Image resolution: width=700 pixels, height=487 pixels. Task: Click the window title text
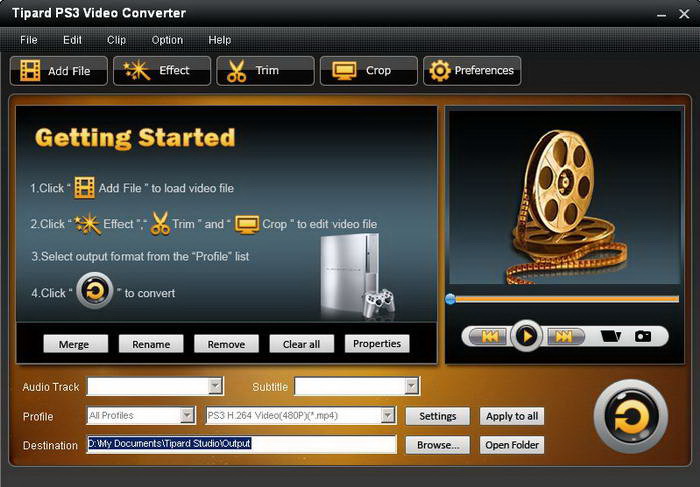tap(99, 13)
